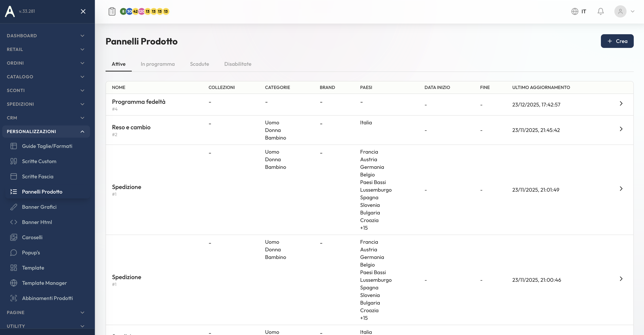
Task: Open the clipboard task list icon
Action: (x=112, y=11)
